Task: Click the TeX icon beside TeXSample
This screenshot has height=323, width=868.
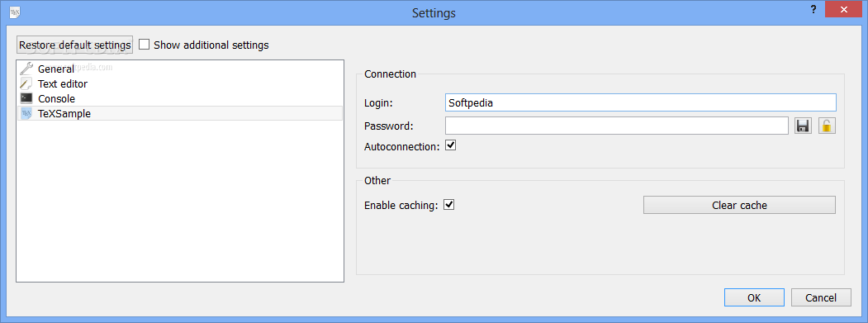Action: [26, 113]
